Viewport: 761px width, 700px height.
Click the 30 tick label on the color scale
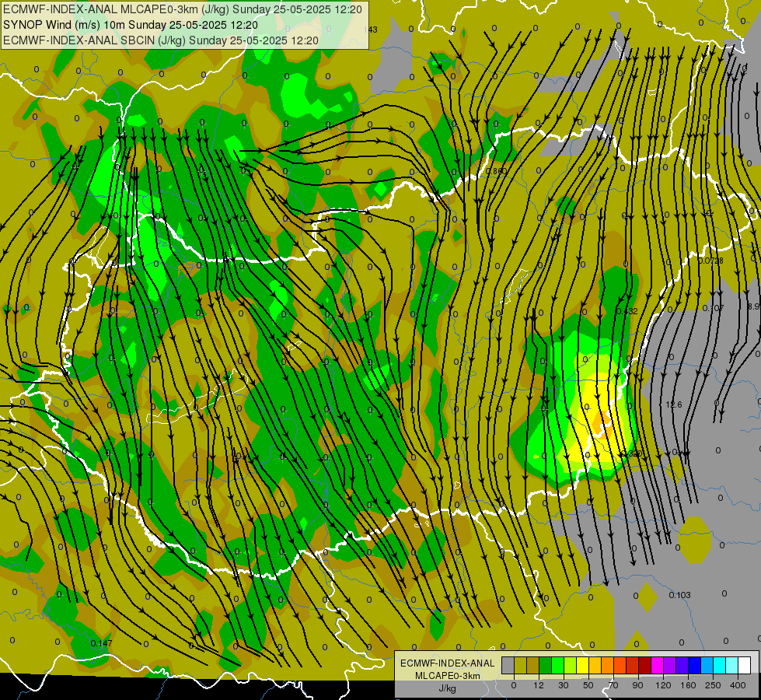pyautogui.click(x=564, y=685)
